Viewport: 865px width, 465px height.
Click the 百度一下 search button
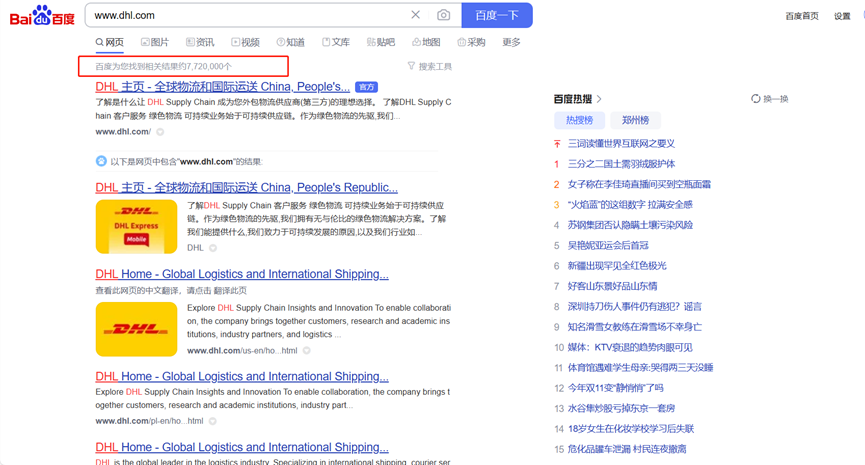pos(497,15)
